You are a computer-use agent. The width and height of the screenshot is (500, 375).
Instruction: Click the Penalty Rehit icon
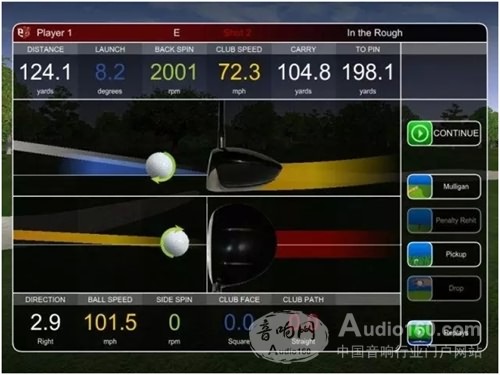pos(420,220)
